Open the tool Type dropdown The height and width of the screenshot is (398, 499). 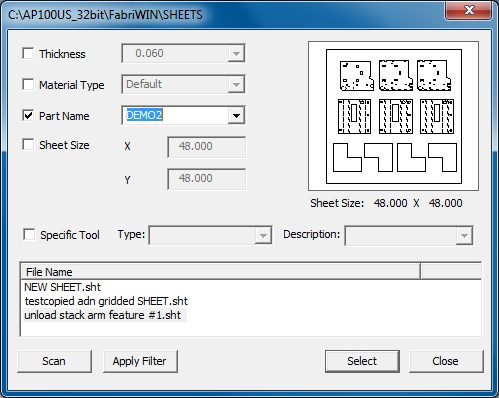(263, 236)
